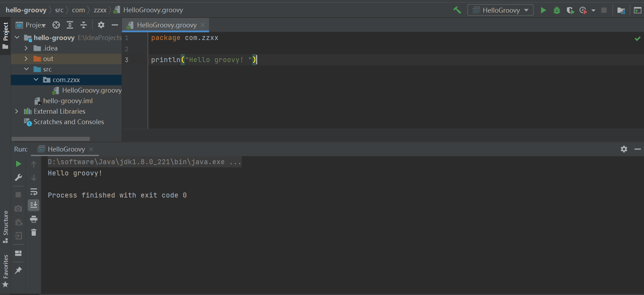Viewport: 644px width, 295px height.
Task: Expand the out folder in the project tree
Action: 26,59
